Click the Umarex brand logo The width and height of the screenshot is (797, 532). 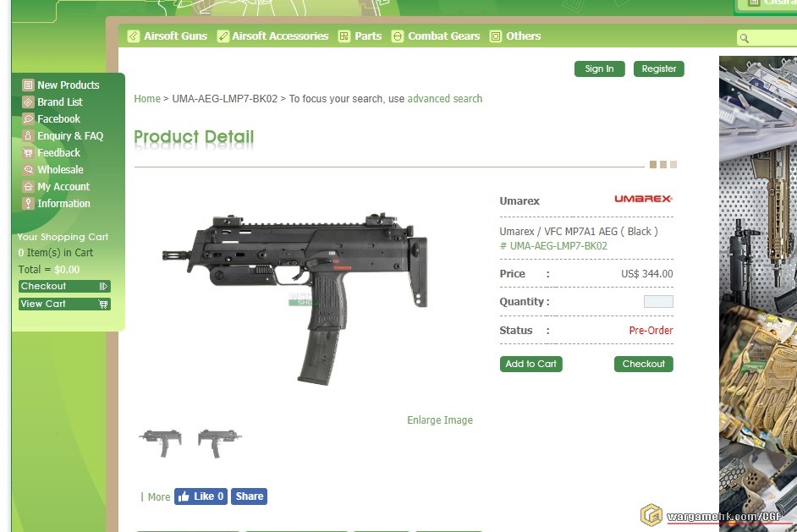point(643,199)
